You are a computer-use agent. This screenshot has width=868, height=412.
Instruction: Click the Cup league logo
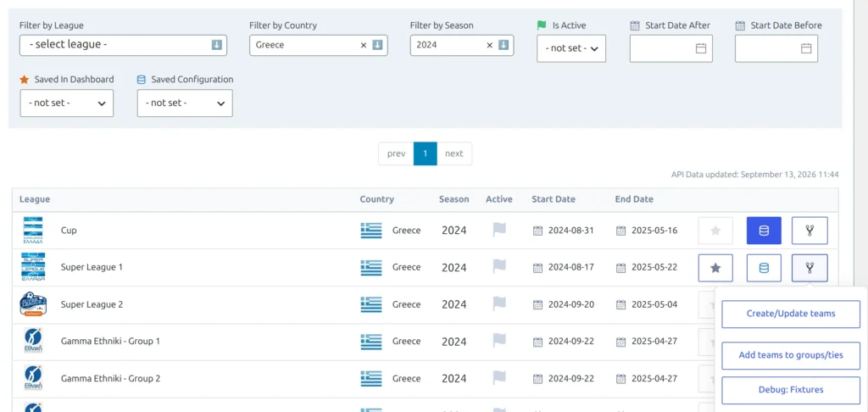pyautogui.click(x=33, y=231)
